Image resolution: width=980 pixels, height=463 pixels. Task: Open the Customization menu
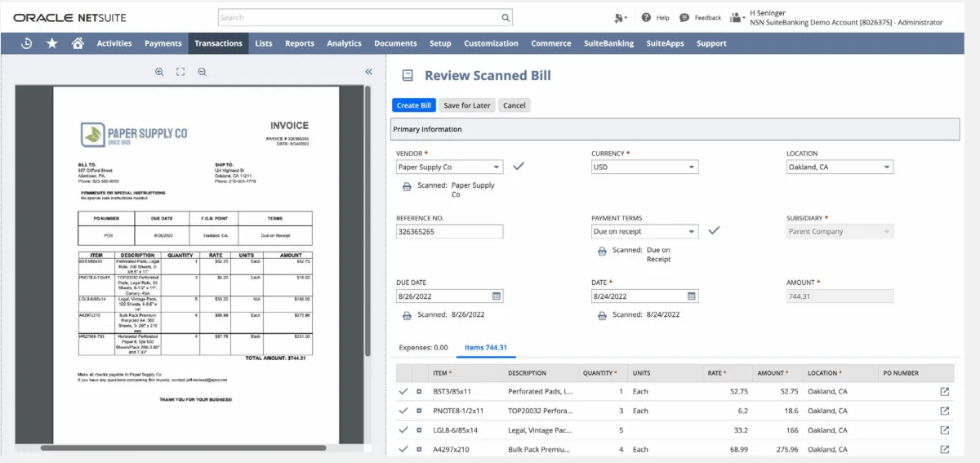(491, 43)
